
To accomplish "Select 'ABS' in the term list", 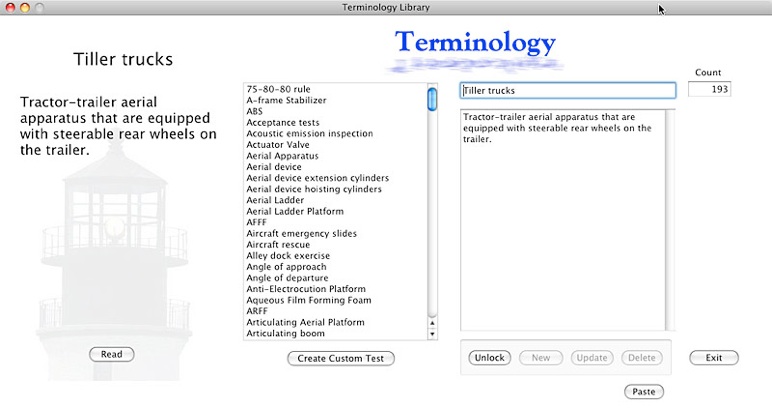I will [255, 111].
